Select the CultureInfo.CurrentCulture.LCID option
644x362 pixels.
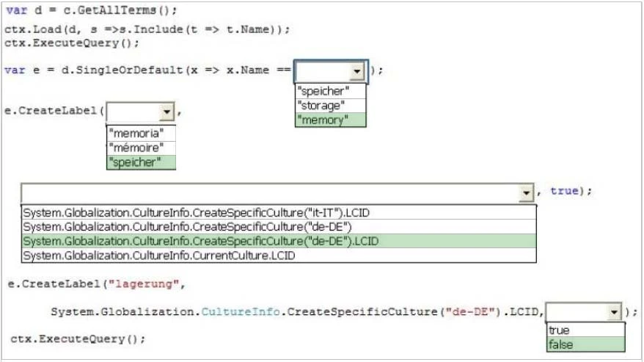tap(279, 256)
